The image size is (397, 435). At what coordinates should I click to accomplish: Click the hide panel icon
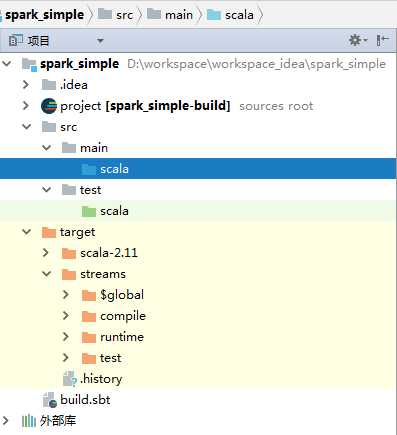pyautogui.click(x=382, y=40)
